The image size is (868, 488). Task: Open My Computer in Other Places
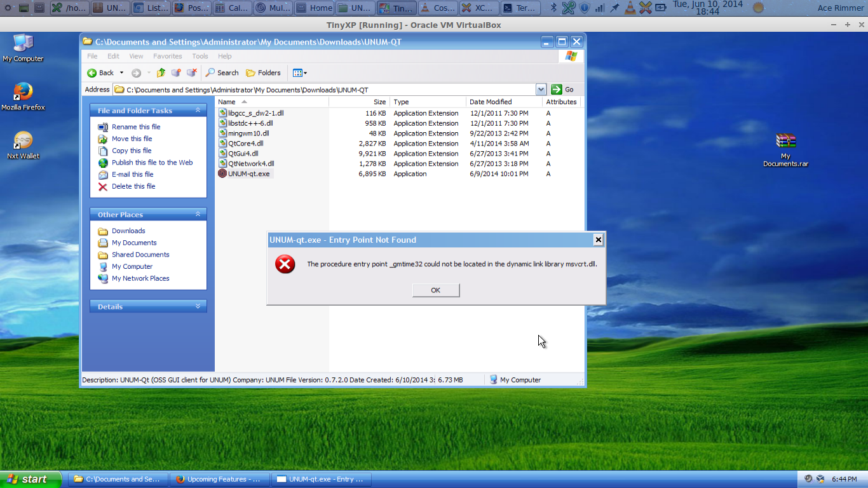pos(132,266)
